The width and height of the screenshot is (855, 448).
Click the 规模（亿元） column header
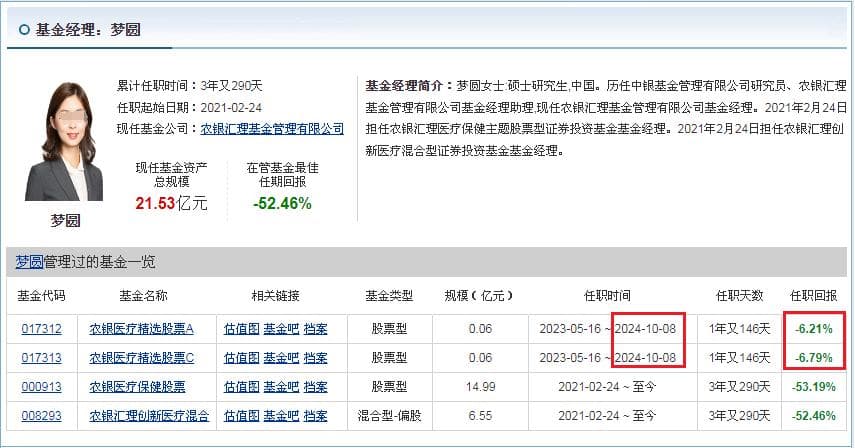(x=479, y=296)
